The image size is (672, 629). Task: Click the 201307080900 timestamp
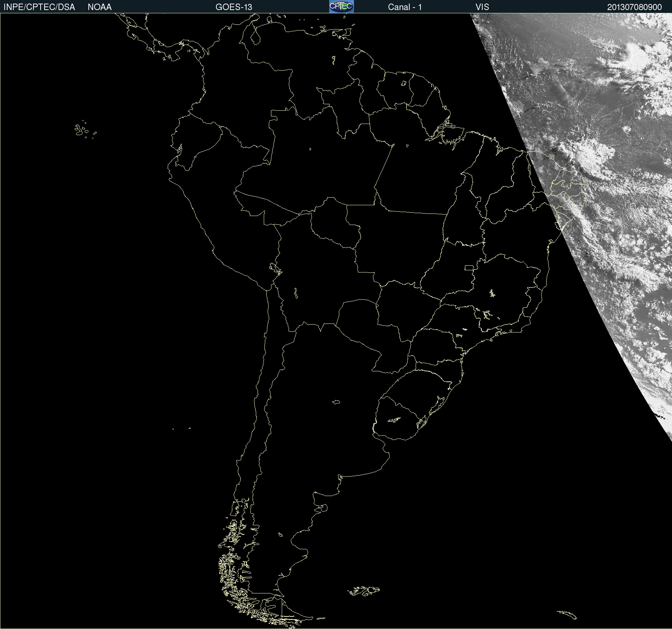pyautogui.click(x=634, y=7)
